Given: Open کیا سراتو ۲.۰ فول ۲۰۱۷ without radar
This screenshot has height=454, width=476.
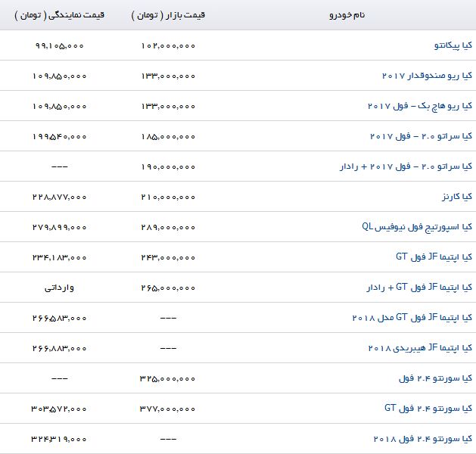Looking at the screenshot, I should [x=421, y=136].
